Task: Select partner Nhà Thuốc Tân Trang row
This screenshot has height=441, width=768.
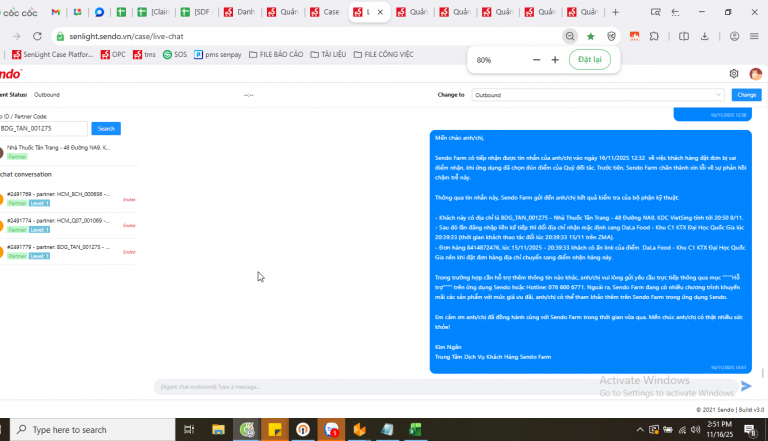Action: pos(69,152)
